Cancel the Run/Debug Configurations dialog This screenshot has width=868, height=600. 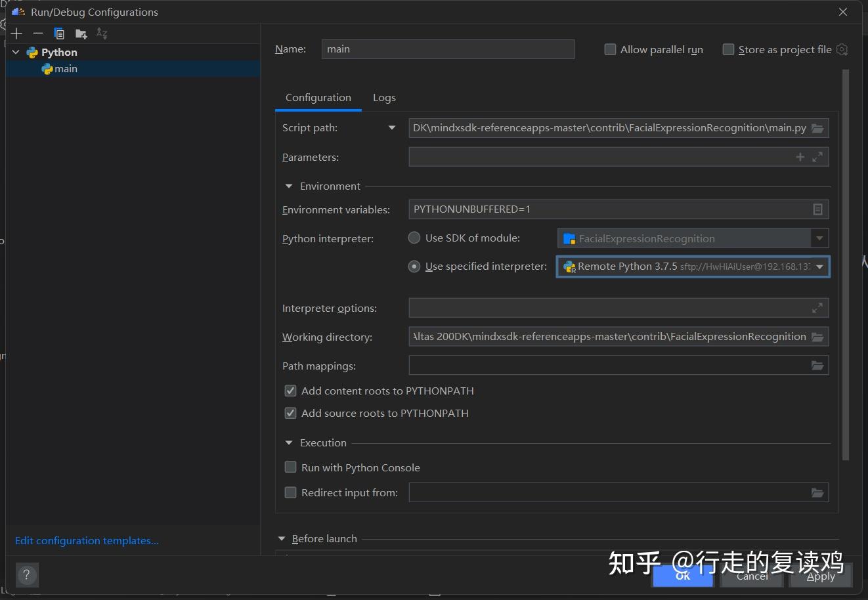pyautogui.click(x=752, y=576)
